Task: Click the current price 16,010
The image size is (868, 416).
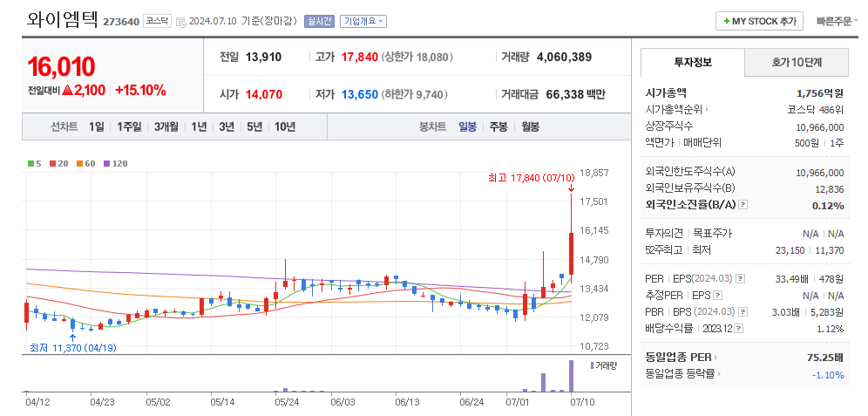Action: pyautogui.click(x=62, y=66)
